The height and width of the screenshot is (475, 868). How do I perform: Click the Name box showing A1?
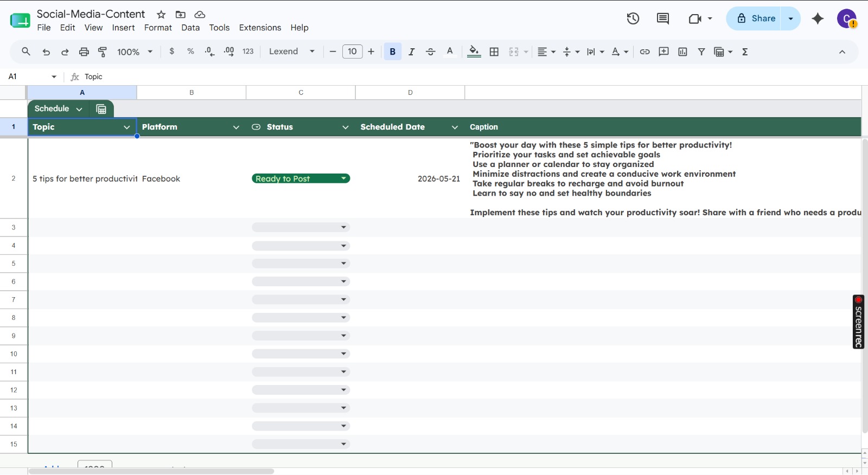[x=33, y=76]
